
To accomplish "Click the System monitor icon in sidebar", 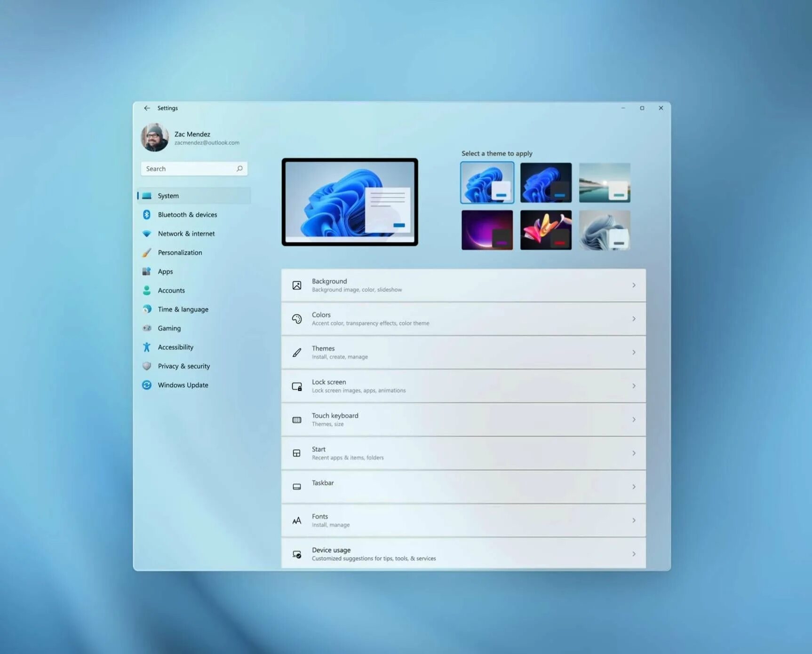I will coord(147,196).
